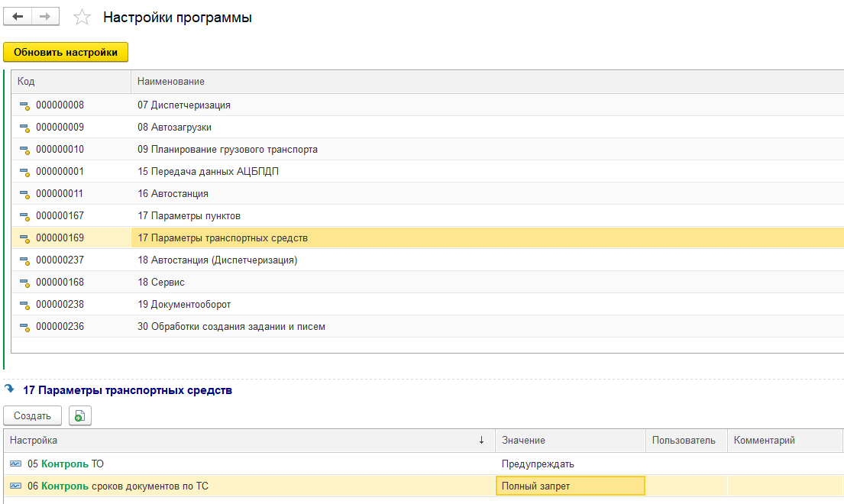Click the Код column header
This screenshot has height=504, width=844.
coord(26,82)
